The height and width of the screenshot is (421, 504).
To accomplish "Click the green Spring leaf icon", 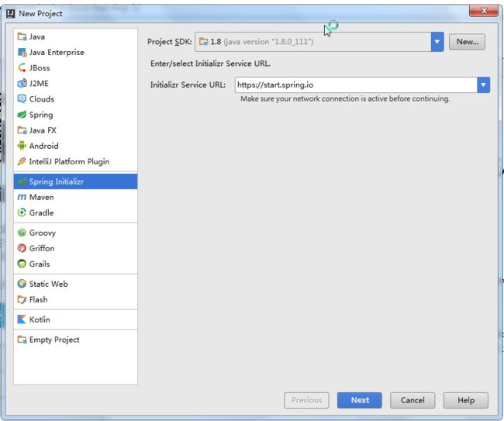I will [22, 115].
